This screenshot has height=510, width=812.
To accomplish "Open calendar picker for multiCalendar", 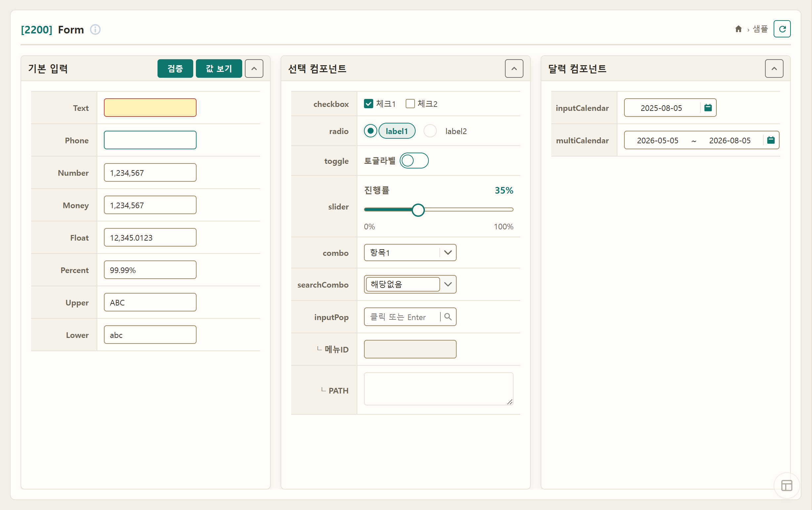I will (771, 140).
